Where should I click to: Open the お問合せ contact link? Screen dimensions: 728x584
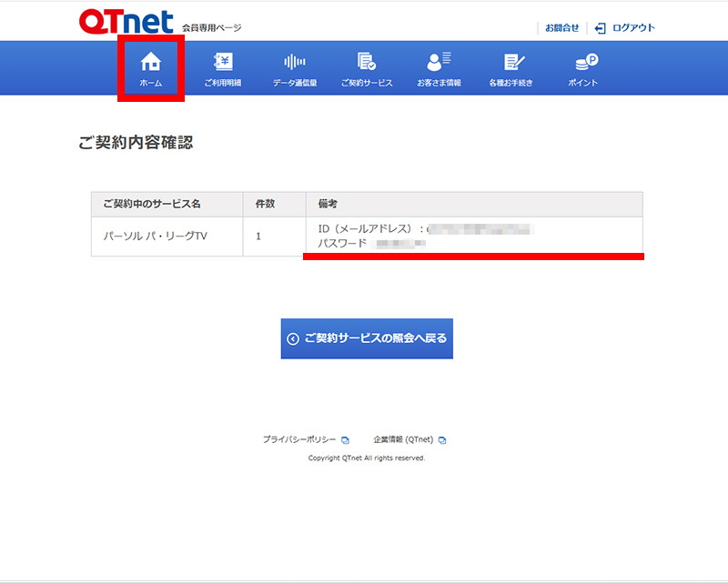coord(561,28)
